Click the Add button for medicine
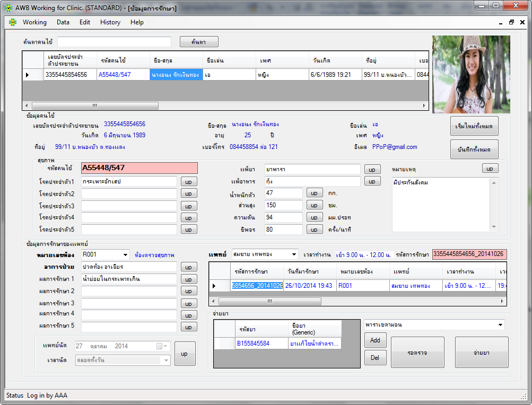 click(x=375, y=340)
